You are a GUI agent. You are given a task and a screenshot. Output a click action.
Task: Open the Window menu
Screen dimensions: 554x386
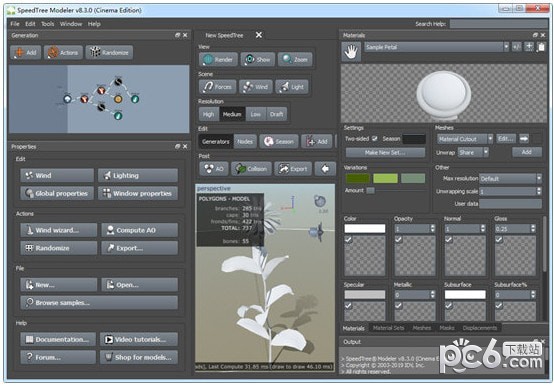(x=71, y=24)
